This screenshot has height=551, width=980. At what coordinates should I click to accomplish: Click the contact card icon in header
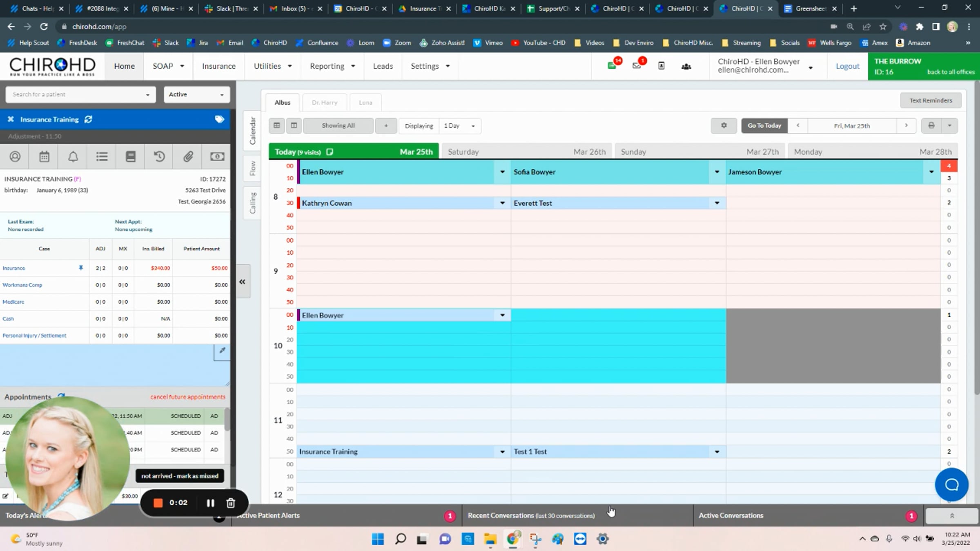click(x=661, y=66)
